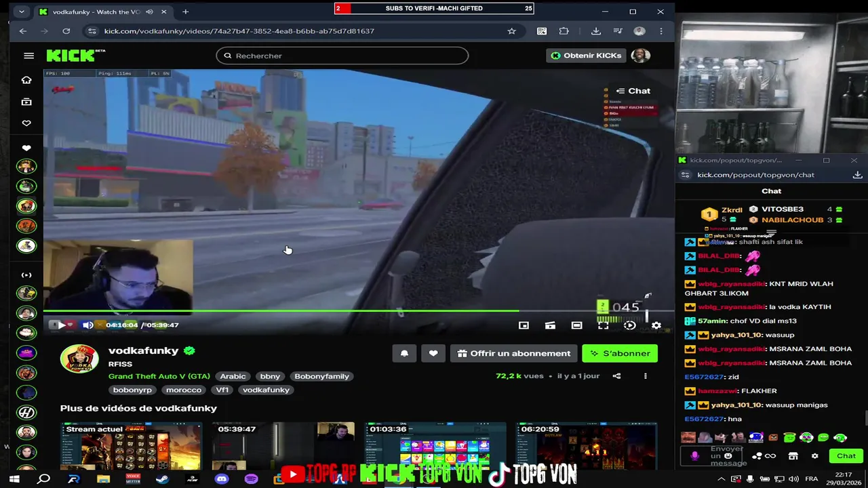The height and width of the screenshot is (488, 868).
Task: Play the video with the play button
Action: [x=61, y=325]
